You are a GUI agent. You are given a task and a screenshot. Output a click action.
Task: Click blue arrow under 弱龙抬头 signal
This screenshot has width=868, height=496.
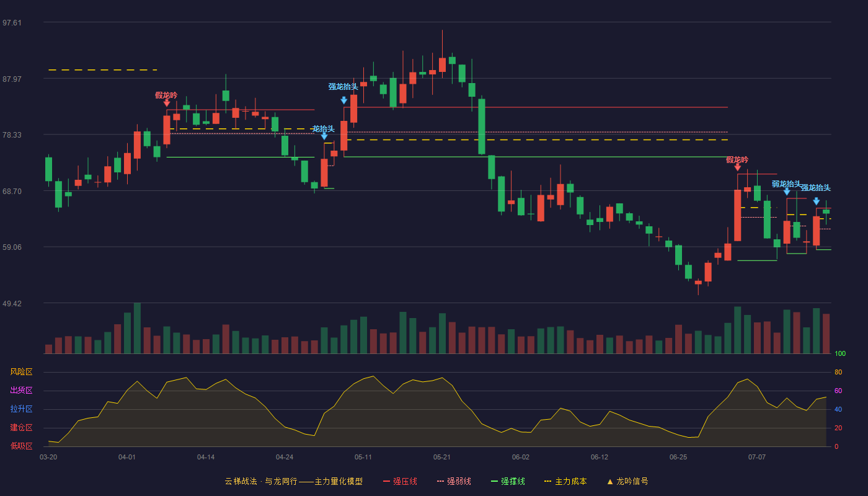tap(787, 192)
